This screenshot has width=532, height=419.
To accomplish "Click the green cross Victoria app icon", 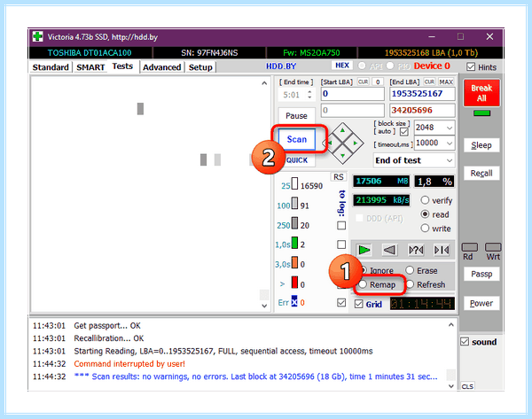I will click(37, 36).
